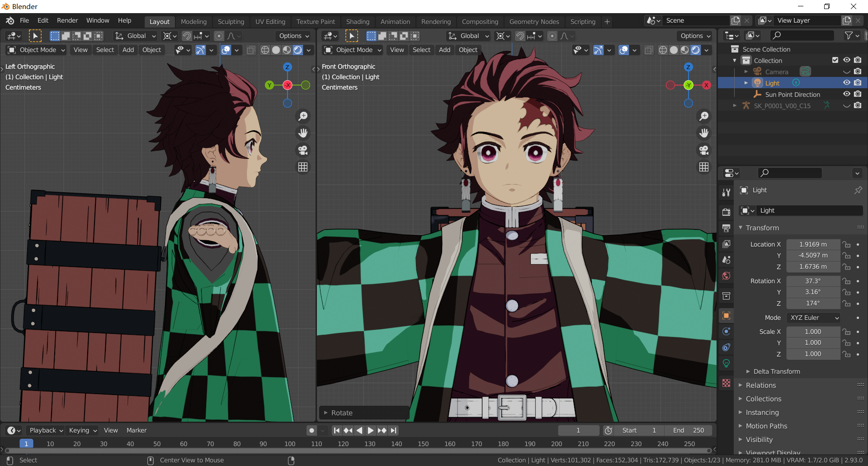Open the Physics properties tab

pyautogui.click(x=726, y=331)
